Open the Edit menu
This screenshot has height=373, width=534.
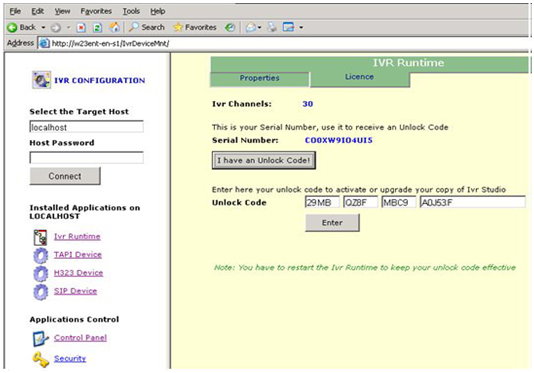[37, 11]
